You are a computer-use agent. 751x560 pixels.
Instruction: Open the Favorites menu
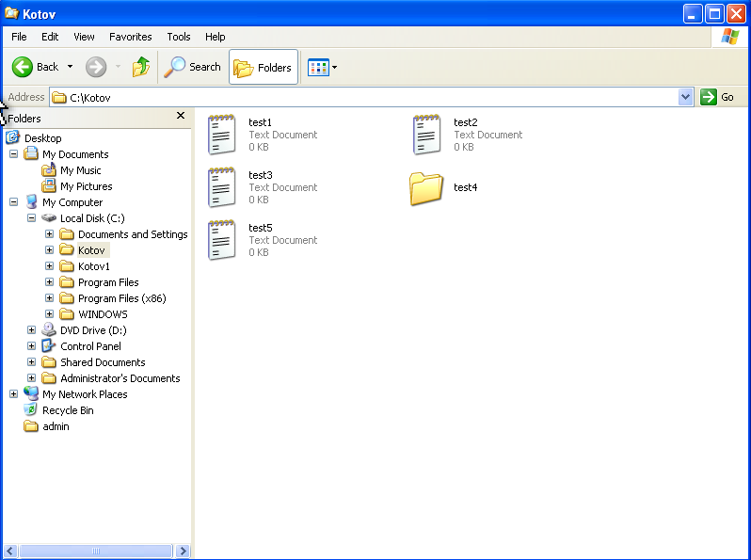pyautogui.click(x=130, y=37)
